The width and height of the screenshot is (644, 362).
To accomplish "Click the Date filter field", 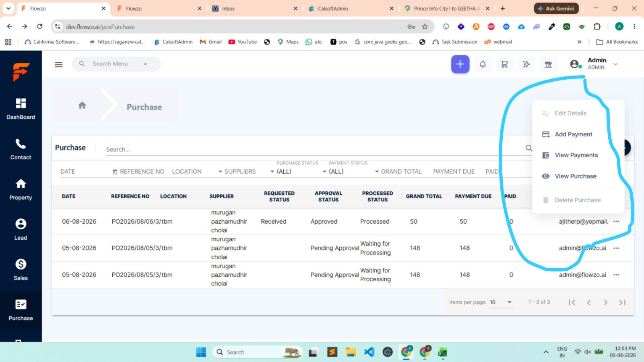I will click(x=89, y=172).
